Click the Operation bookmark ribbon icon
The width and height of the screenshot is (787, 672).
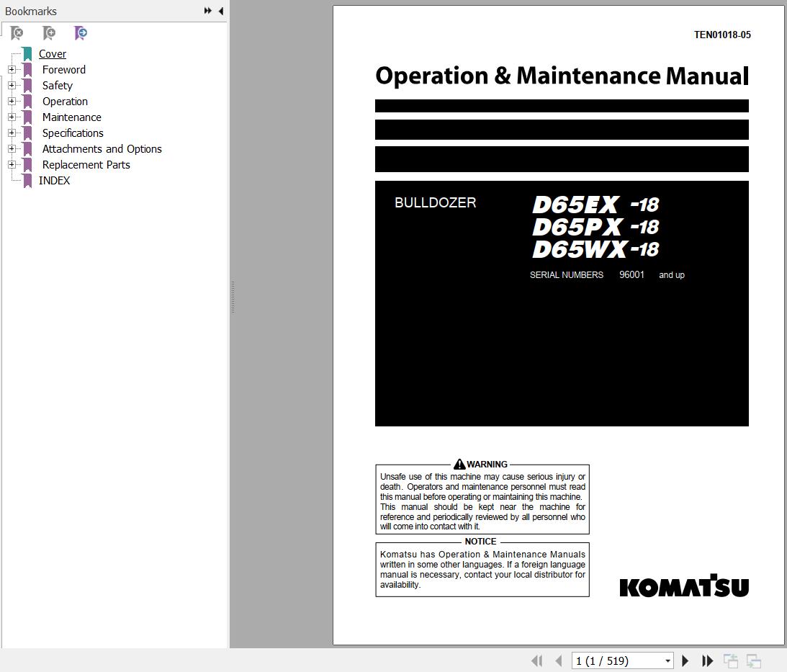point(27,102)
